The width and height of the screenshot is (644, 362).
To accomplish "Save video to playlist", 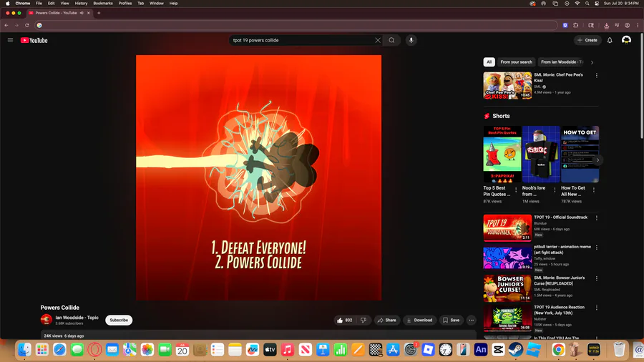I will click(x=451, y=320).
